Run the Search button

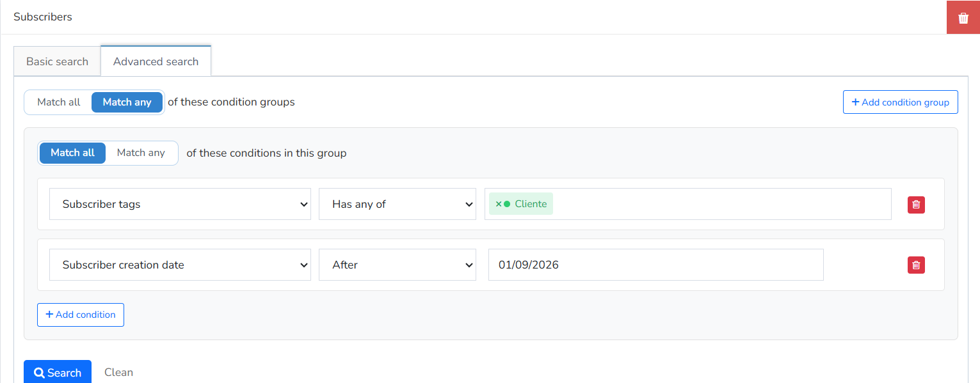(58, 372)
